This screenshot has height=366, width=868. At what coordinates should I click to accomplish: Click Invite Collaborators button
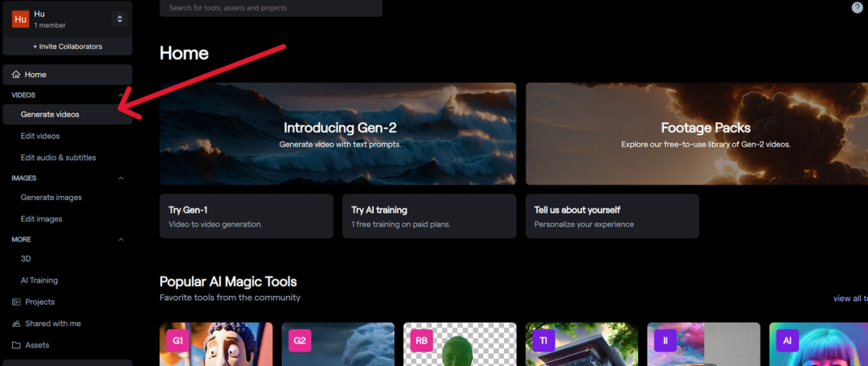(68, 47)
